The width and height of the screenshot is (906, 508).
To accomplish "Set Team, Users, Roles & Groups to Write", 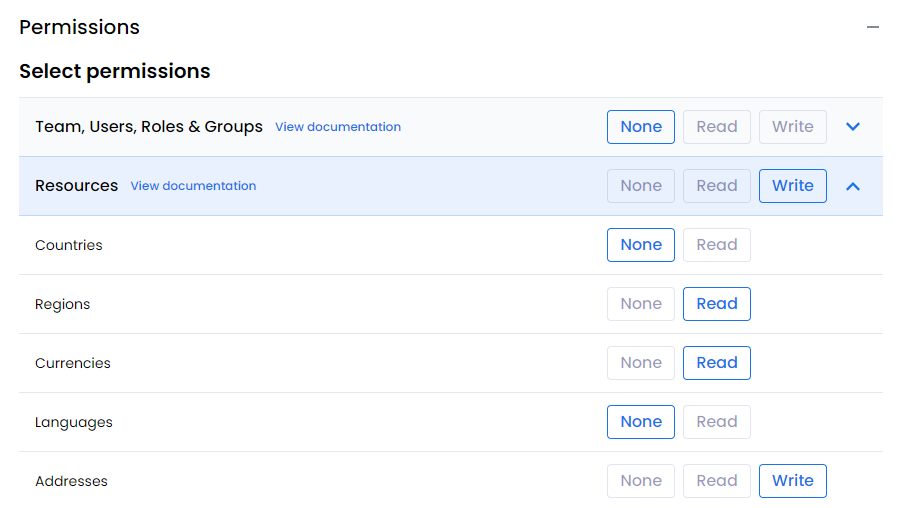I will point(793,127).
